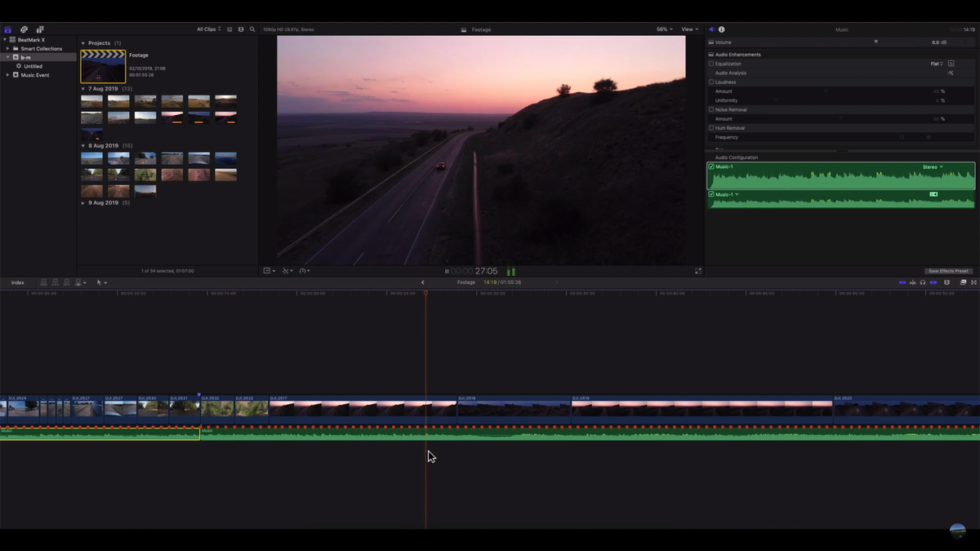
Task: Check the Loudness enhancement box
Action: [711, 82]
